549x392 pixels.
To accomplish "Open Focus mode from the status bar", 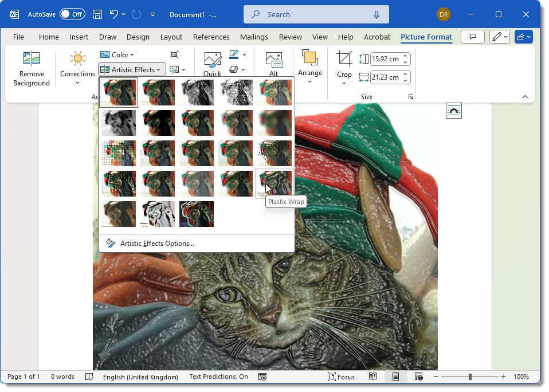I will [341, 377].
